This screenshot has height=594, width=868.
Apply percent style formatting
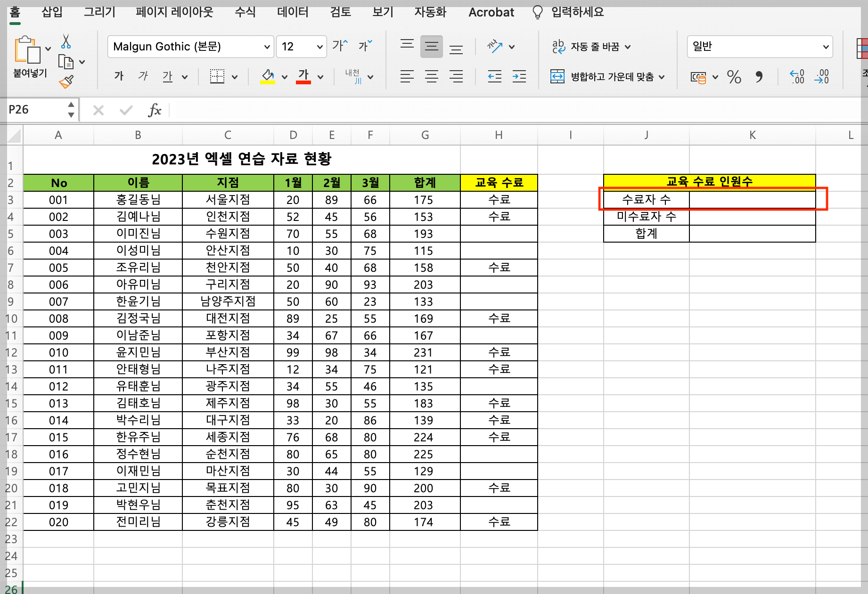pyautogui.click(x=734, y=78)
